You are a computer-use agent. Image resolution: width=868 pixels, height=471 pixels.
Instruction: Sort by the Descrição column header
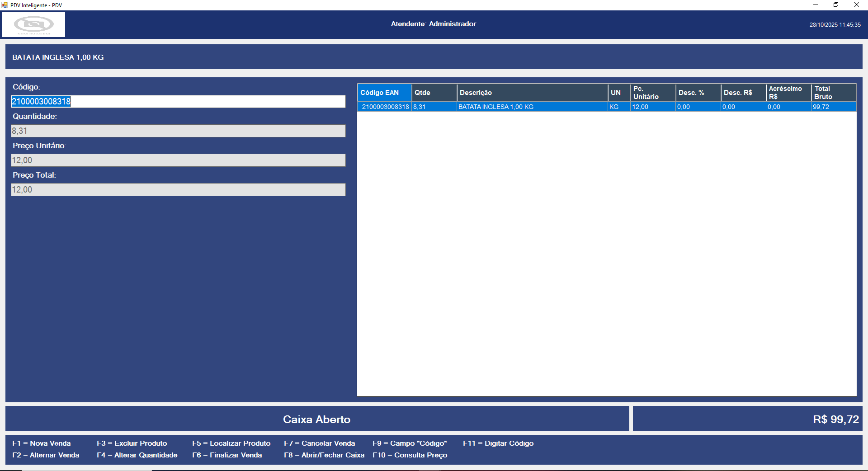click(532, 93)
